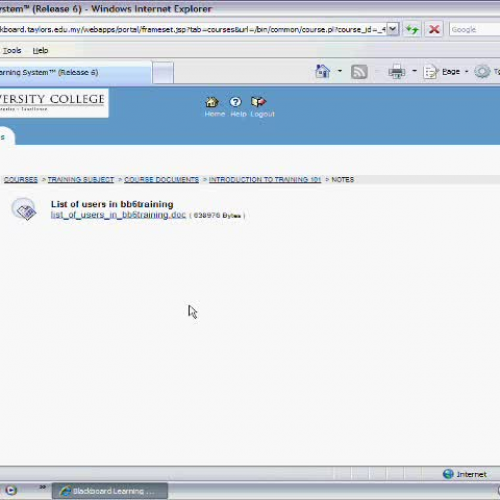Click the Print toolbar icon

point(397,72)
